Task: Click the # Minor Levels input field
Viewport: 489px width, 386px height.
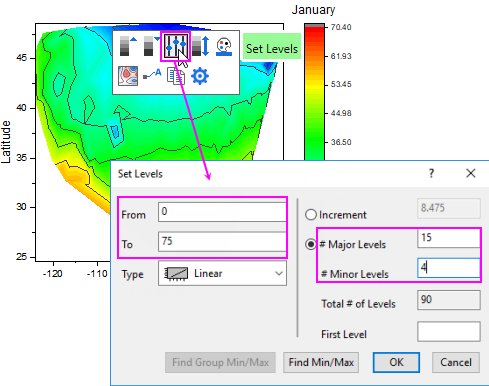Action: [448, 268]
